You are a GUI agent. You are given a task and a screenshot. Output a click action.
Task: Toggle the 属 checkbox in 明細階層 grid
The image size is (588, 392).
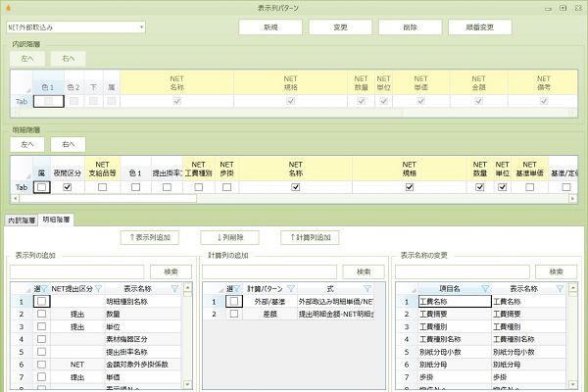pos(41,187)
